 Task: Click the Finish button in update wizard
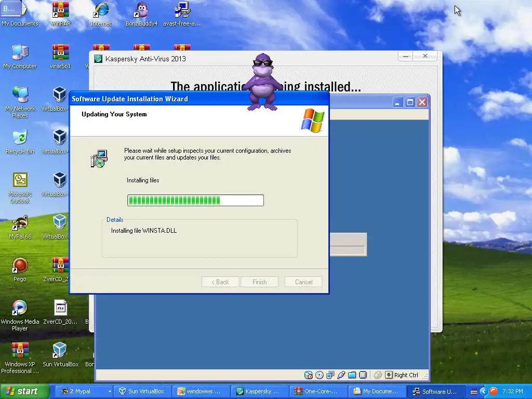[x=260, y=282]
